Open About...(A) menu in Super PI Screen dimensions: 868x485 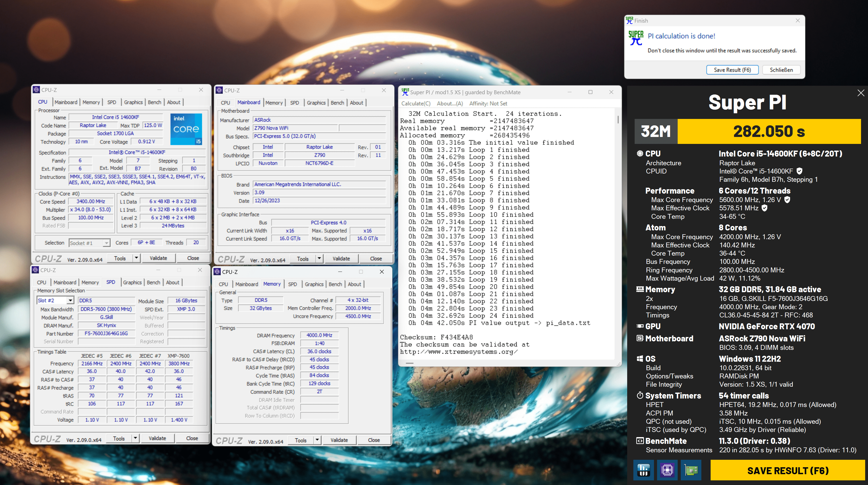pyautogui.click(x=449, y=103)
